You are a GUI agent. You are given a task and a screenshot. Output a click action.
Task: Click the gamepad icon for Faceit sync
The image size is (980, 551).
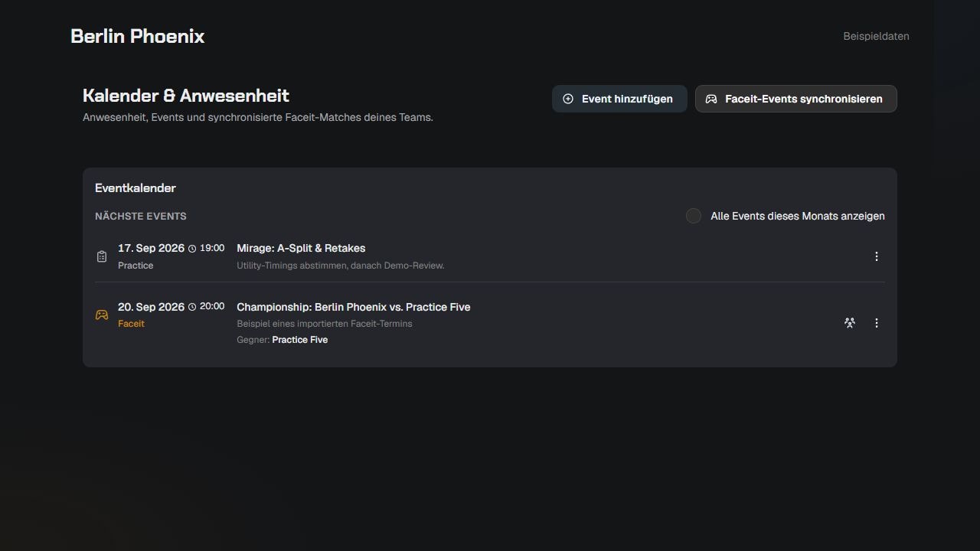point(711,99)
